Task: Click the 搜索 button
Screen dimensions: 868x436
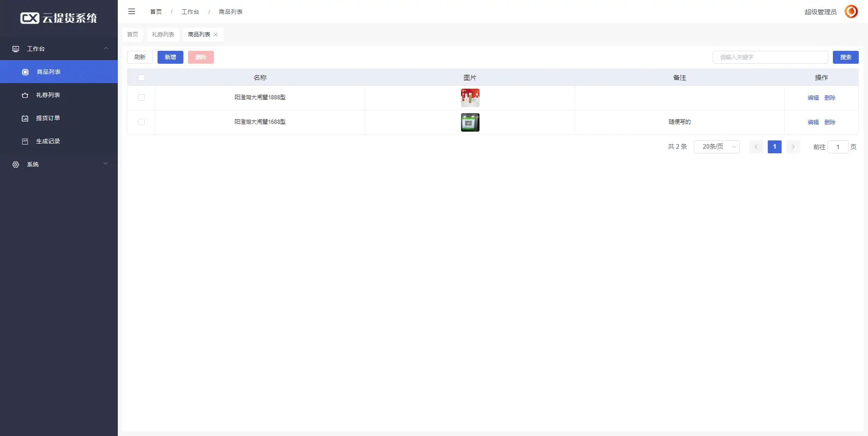Action: 846,57
